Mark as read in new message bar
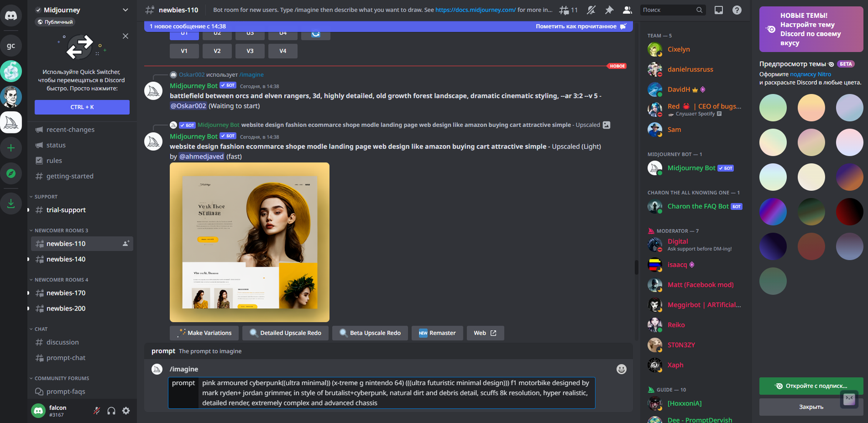The image size is (868, 423). pyautogui.click(x=581, y=26)
